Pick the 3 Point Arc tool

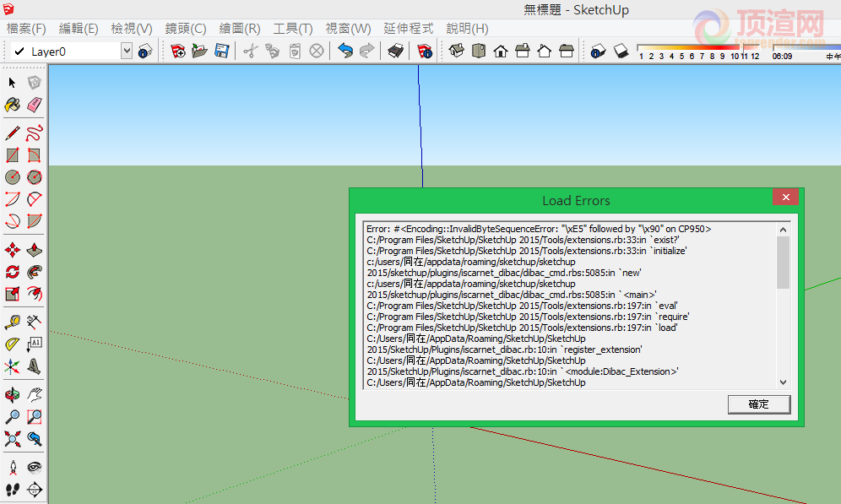point(13,221)
